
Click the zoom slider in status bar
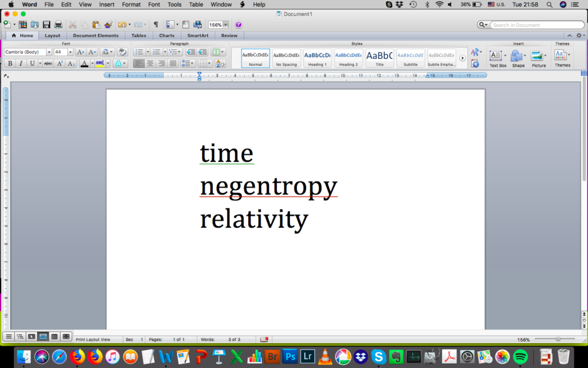point(557,339)
